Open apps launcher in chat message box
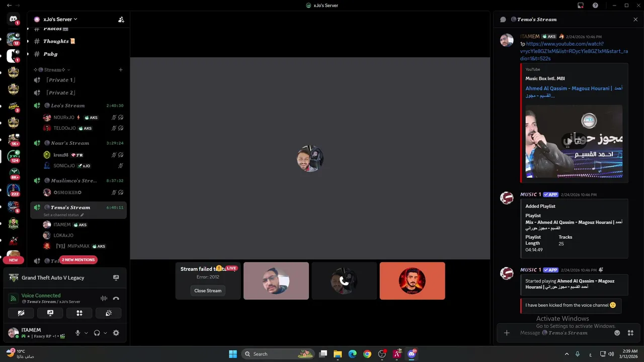The width and height of the screenshot is (644, 362). [630, 333]
